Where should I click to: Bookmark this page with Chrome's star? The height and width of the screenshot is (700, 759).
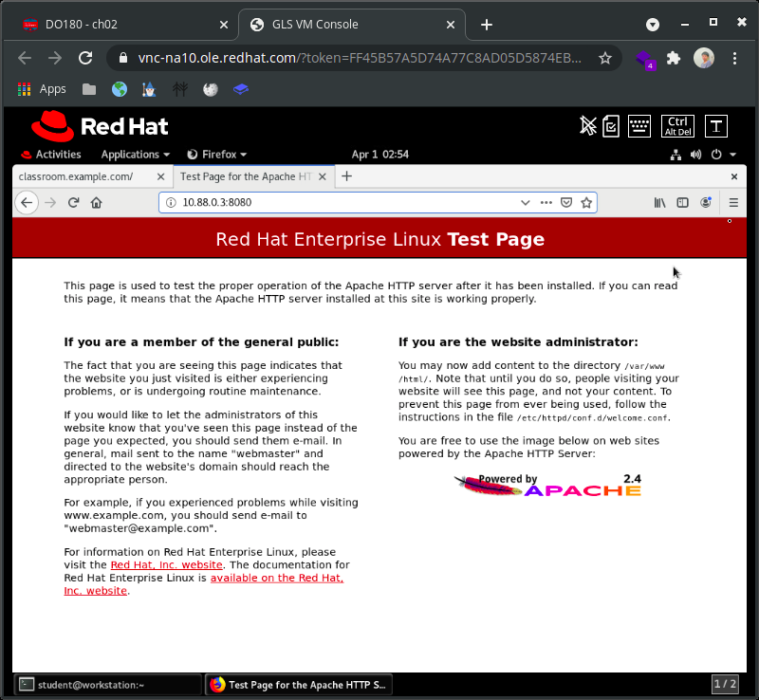(x=605, y=58)
